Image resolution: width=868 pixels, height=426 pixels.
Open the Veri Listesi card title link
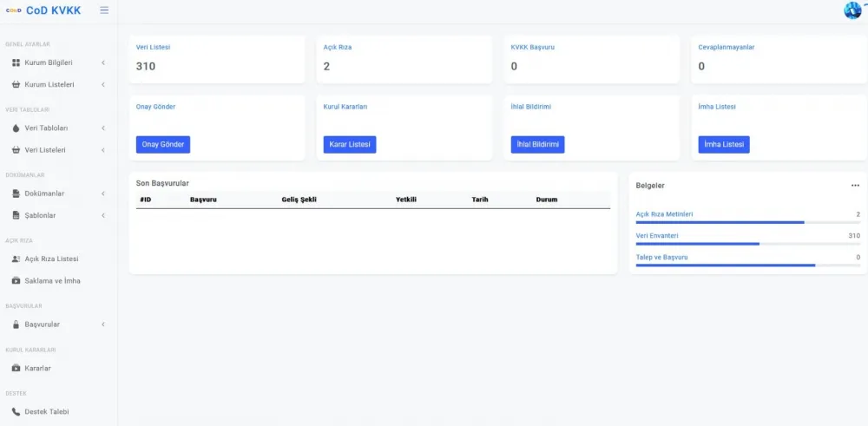point(153,47)
